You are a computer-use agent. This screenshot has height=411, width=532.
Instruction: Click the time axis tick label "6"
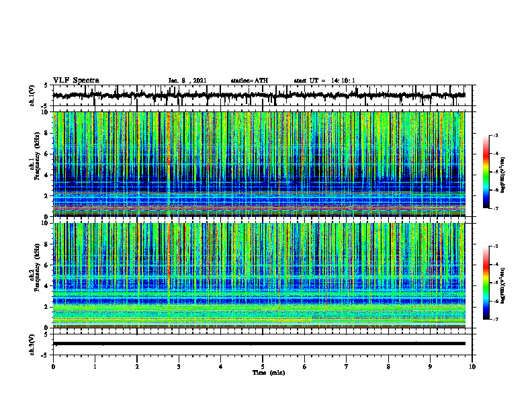tap(305, 367)
